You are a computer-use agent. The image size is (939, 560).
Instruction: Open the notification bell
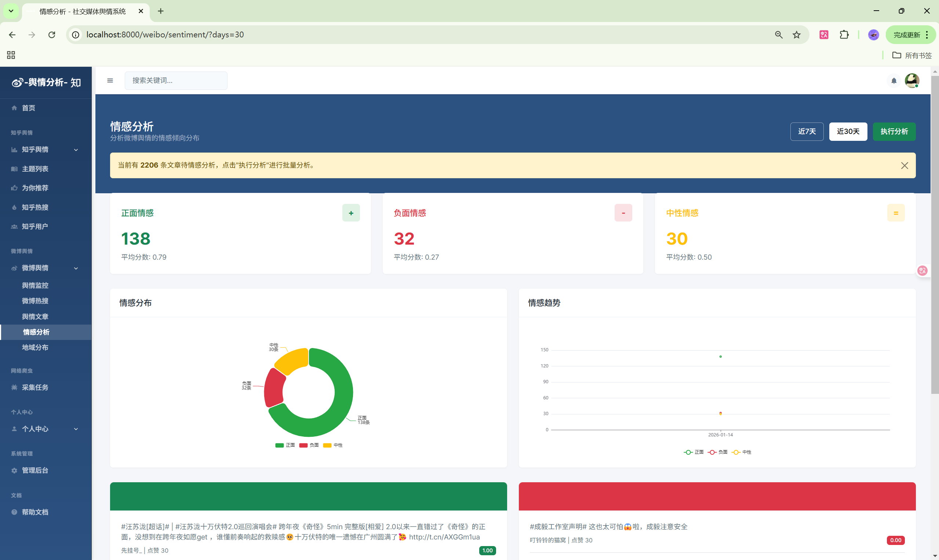[894, 81]
